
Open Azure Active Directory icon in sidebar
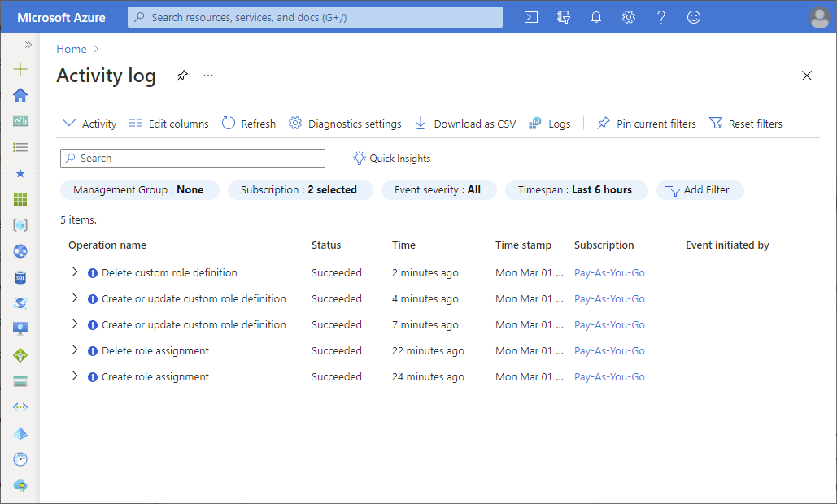20,433
